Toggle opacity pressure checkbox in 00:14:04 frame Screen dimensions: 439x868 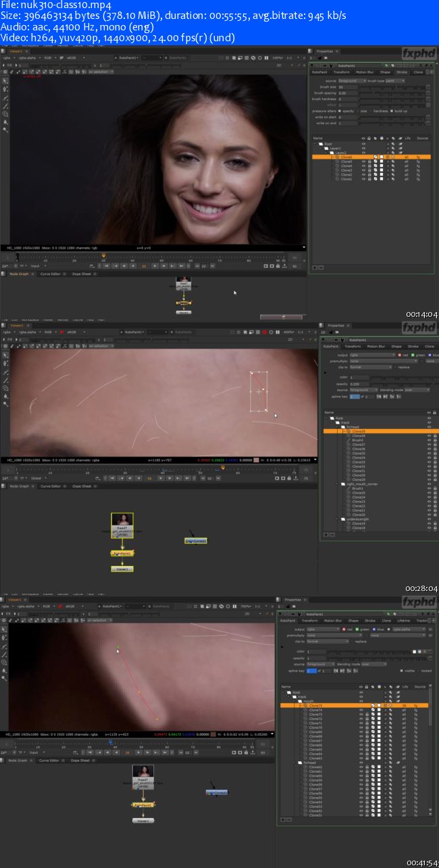click(x=340, y=111)
